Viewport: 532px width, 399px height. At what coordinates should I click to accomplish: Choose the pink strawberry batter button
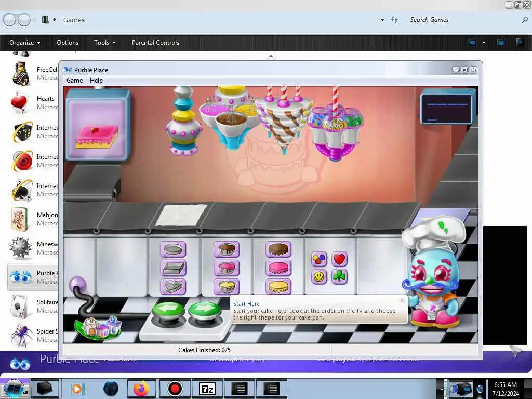pyautogui.click(x=227, y=268)
